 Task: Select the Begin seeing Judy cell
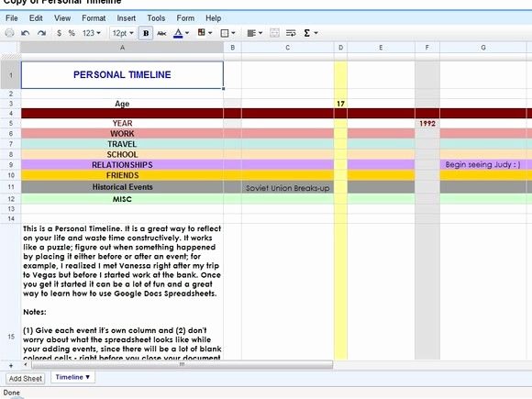coord(483,165)
